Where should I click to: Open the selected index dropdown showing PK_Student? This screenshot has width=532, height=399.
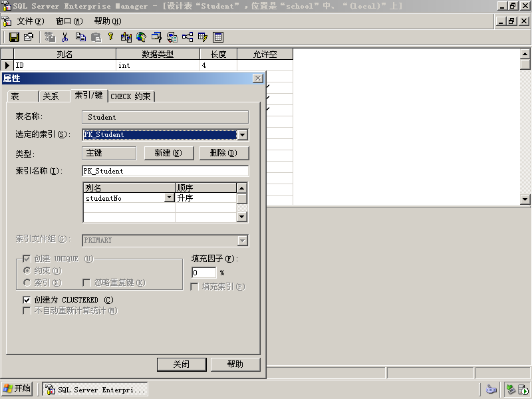pos(242,135)
